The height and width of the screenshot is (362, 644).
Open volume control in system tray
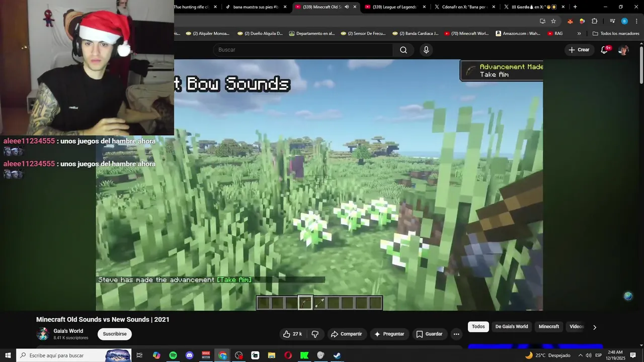coord(589,355)
